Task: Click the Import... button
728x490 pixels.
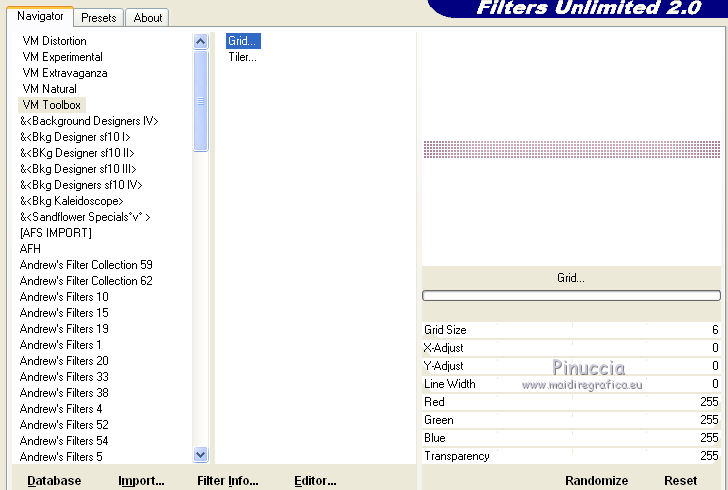Action: (x=141, y=481)
